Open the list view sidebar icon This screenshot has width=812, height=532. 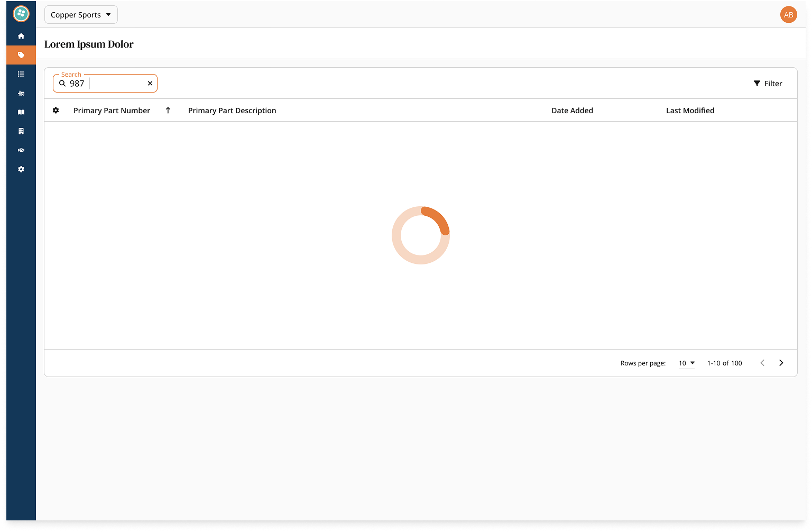coord(21,74)
